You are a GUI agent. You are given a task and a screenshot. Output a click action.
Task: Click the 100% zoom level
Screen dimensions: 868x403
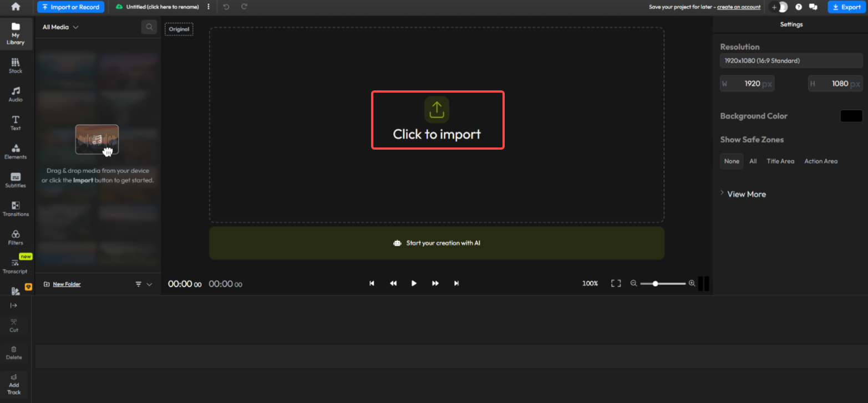point(590,283)
